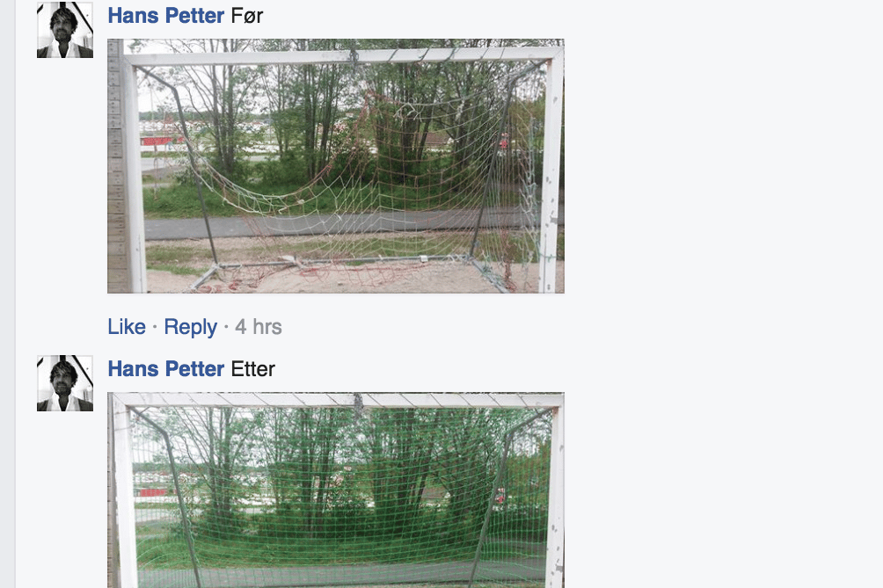Open Hans Petter's profile from Før comment
The width and height of the screenshot is (883, 588).
coord(166,16)
